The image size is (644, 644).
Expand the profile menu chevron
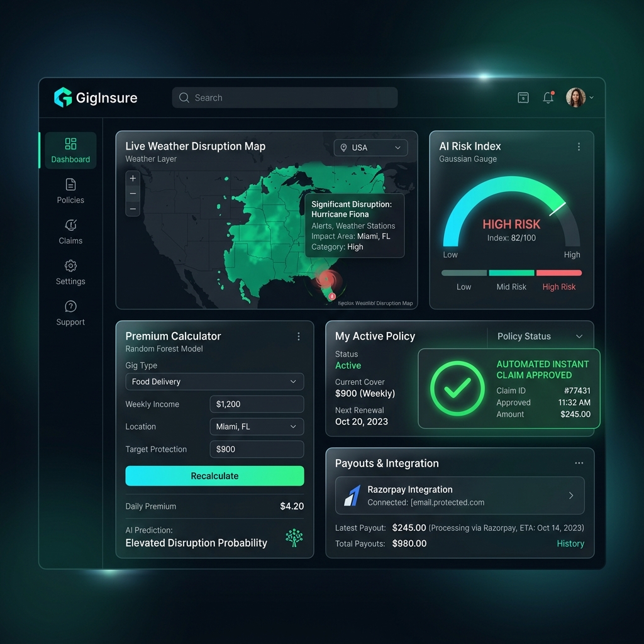click(x=591, y=97)
